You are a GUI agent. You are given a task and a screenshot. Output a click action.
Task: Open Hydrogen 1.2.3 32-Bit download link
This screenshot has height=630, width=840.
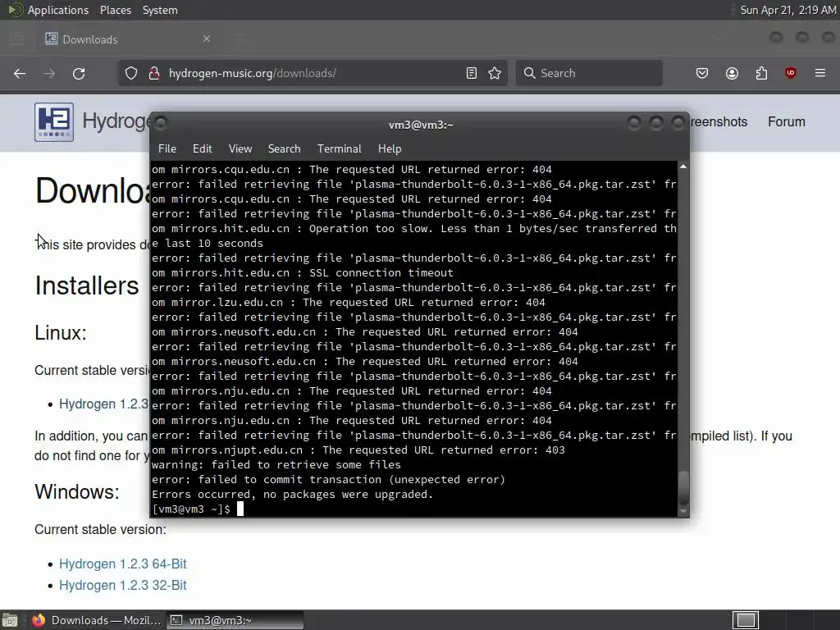(x=123, y=586)
